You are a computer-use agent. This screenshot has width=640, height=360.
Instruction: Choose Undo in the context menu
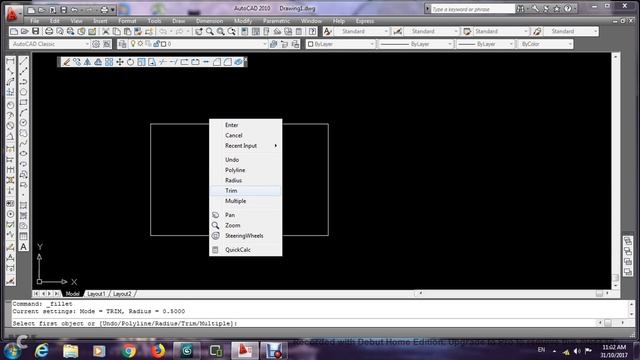click(x=245, y=160)
